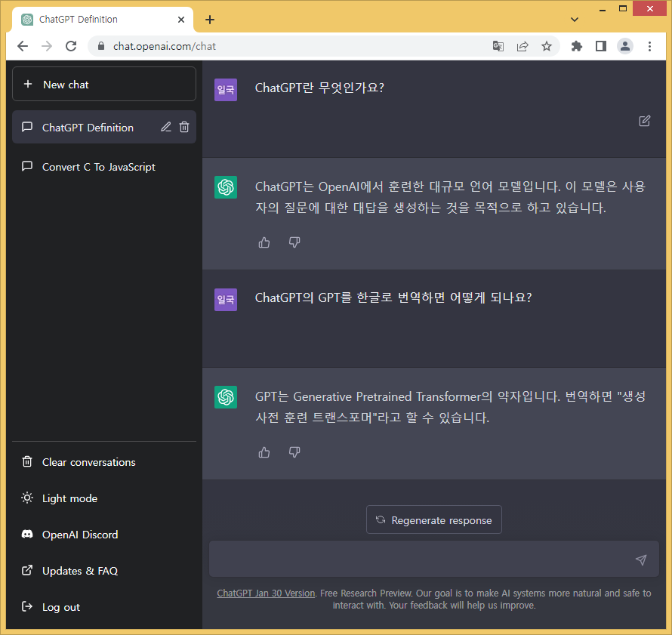Image resolution: width=672 pixels, height=635 pixels.
Task: Click the answer text beginning 'ChatGPT는 OpenAI에서'
Action: pos(450,197)
